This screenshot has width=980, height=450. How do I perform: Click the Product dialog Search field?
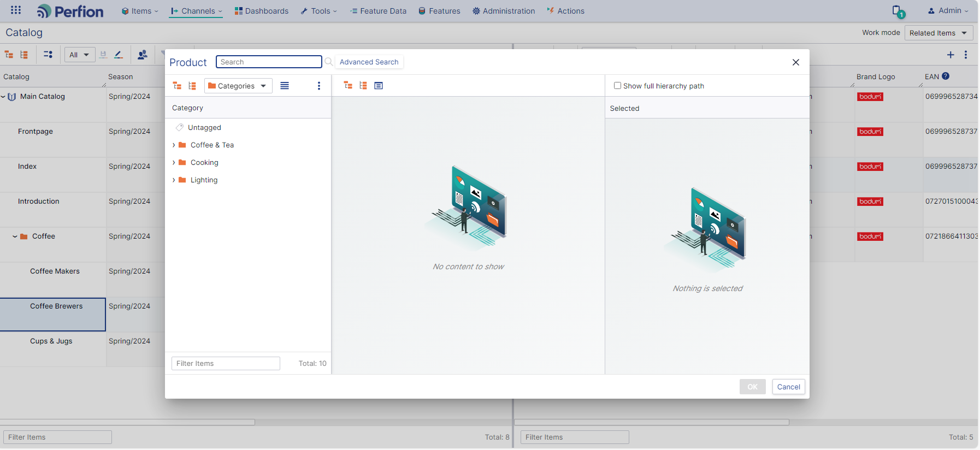coord(269,62)
